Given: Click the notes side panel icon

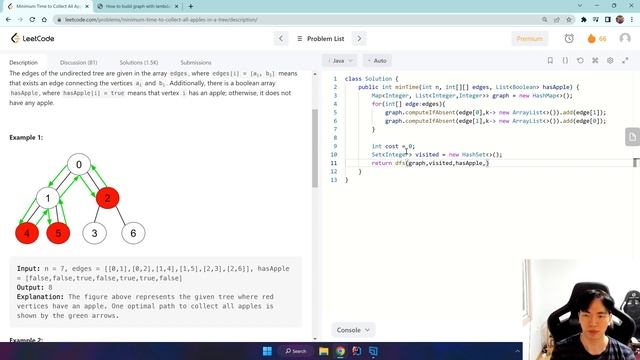Looking at the screenshot, I should 632,137.
